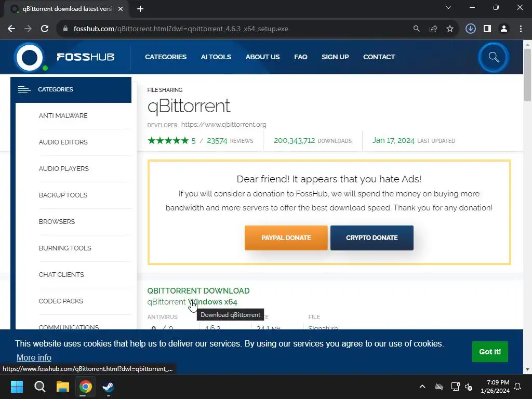
Task: Click the FossHub logo
Action: [64, 57]
